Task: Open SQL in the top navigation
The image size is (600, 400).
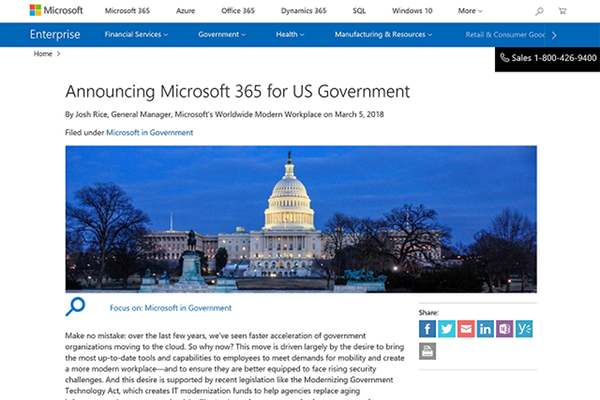Action: (359, 11)
